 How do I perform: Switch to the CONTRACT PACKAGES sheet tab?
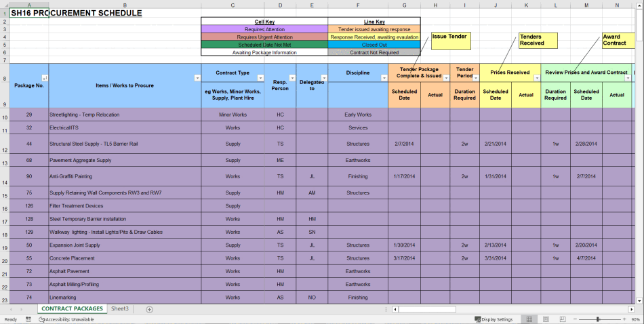73,309
